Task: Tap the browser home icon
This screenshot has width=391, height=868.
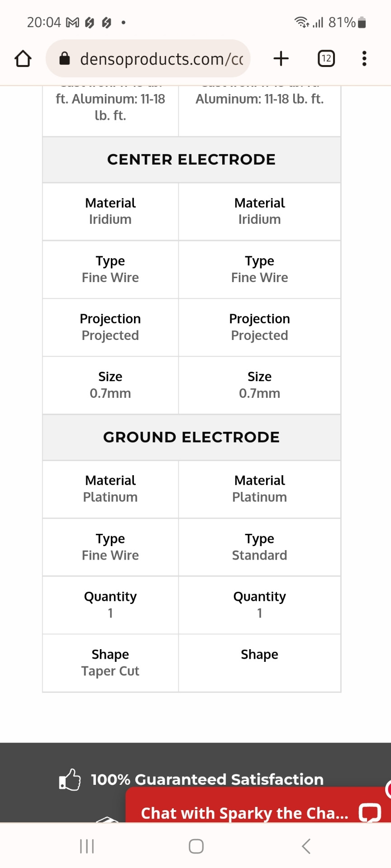Action: coord(23,59)
